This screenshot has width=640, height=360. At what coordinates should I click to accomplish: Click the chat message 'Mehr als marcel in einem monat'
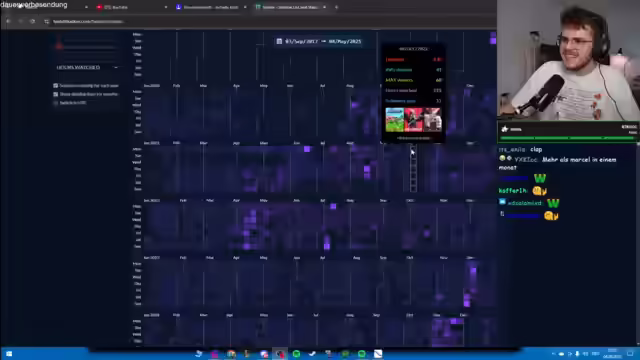(x=557, y=163)
